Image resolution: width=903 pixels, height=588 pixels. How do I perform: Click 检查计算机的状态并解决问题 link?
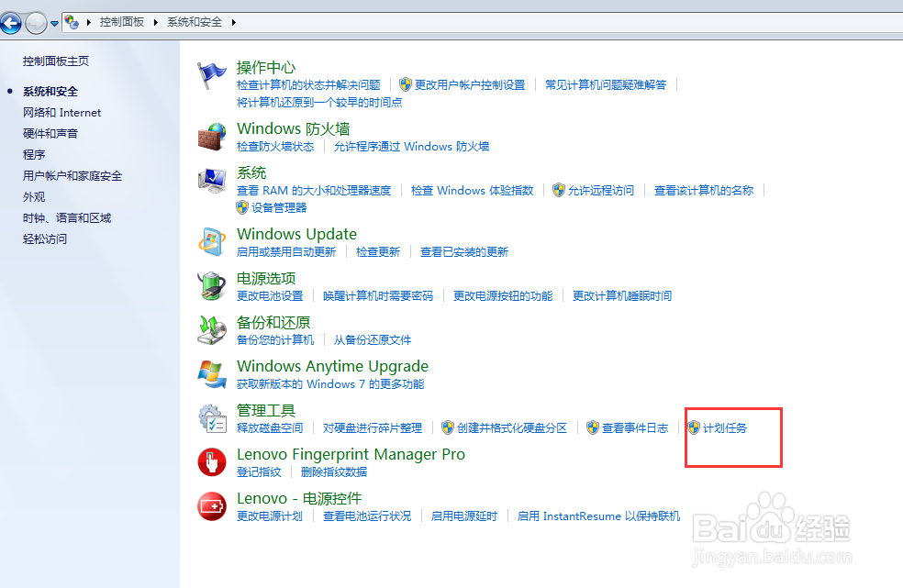(x=308, y=84)
